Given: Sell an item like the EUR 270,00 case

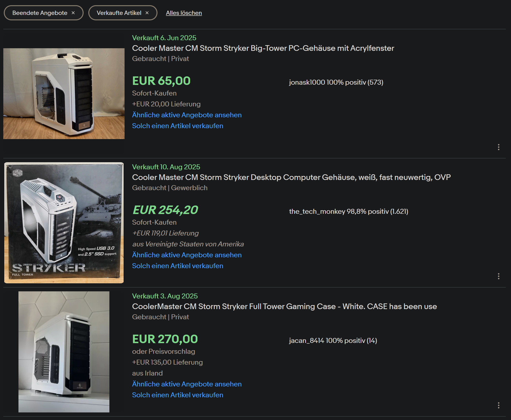Looking at the screenshot, I should 178,395.
